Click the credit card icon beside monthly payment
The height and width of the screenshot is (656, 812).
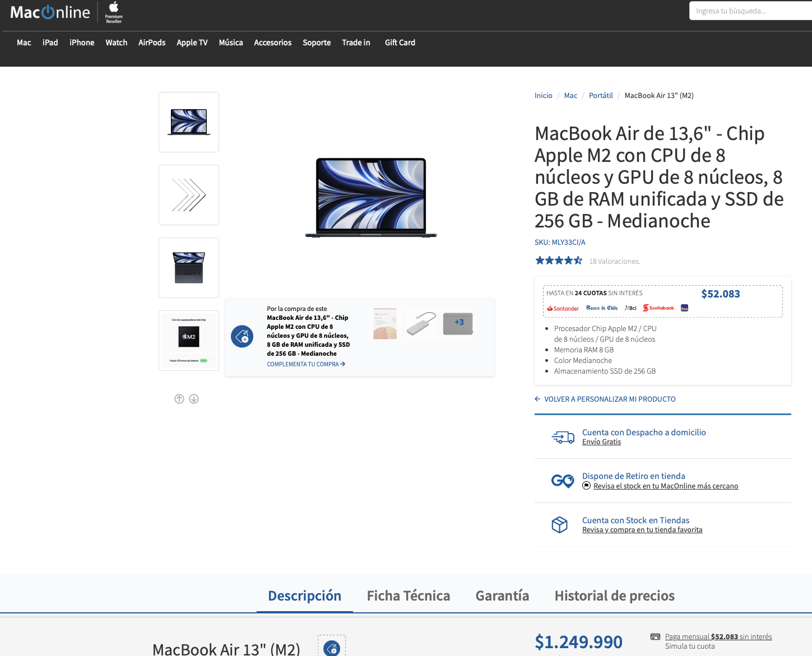[x=655, y=636]
